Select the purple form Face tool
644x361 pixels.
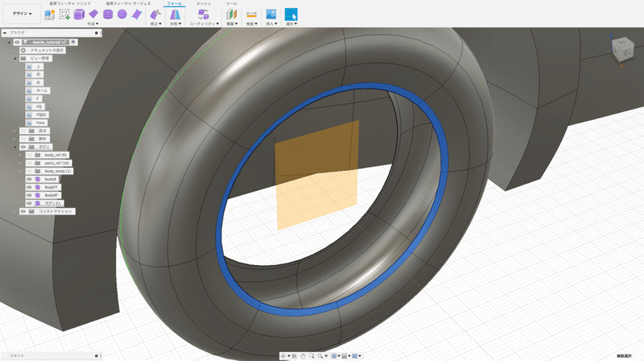136,15
